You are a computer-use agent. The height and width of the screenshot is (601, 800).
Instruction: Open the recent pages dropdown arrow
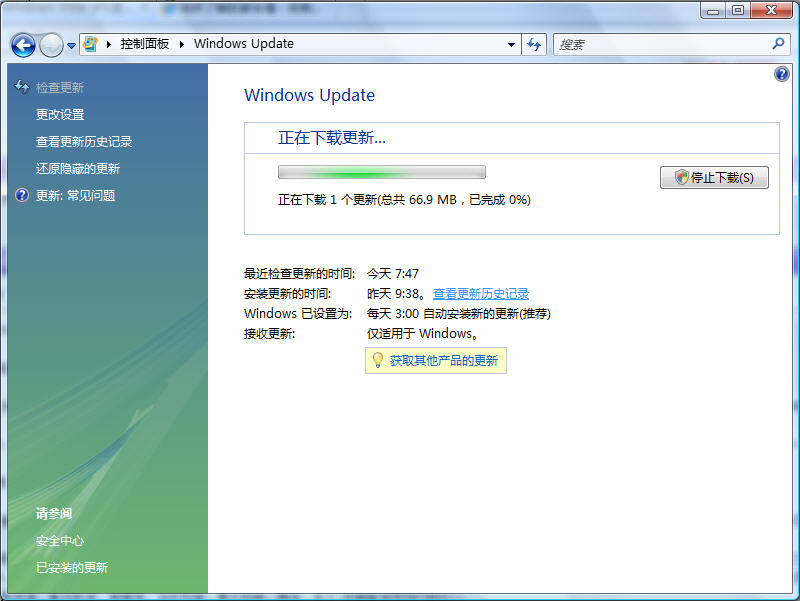click(x=71, y=46)
